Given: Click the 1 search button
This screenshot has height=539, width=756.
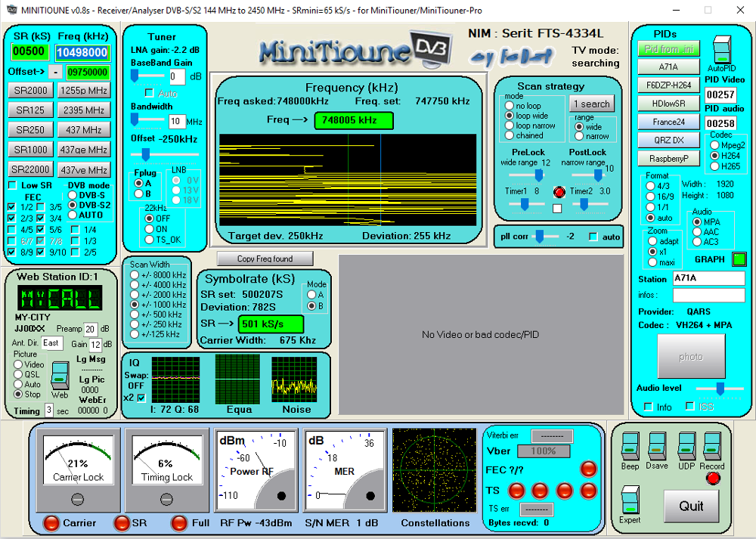Looking at the screenshot, I should coord(592,104).
